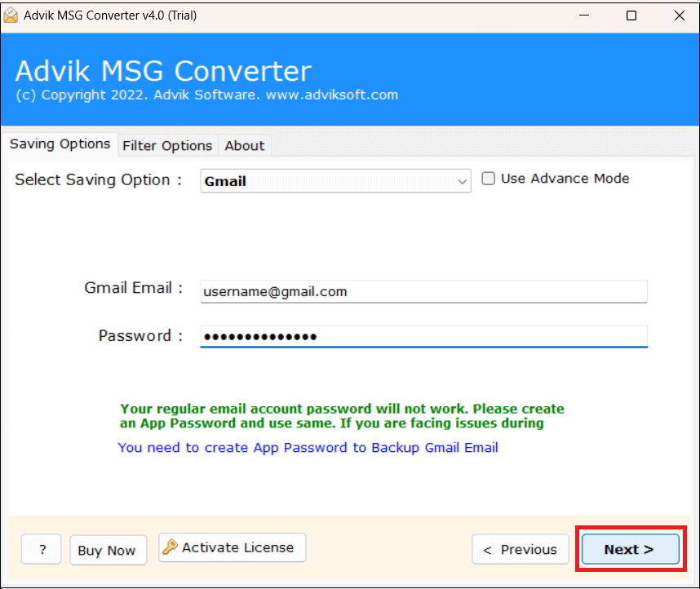
Task: Open the create App Password link
Action: tap(308, 447)
